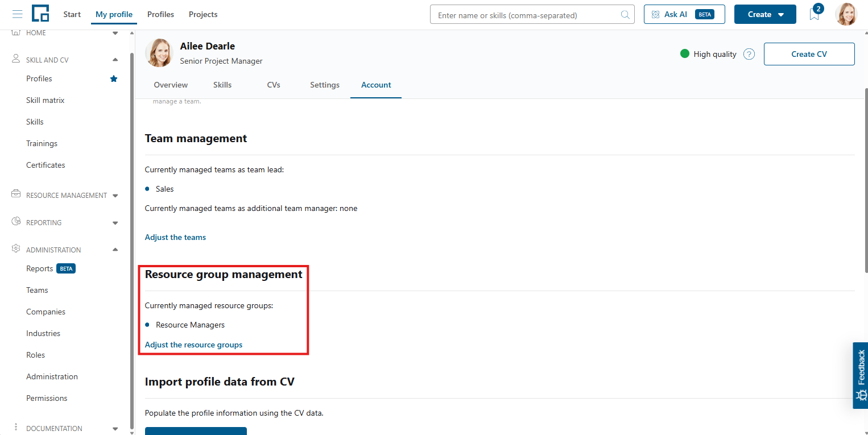Click the search magnifier icon
This screenshot has width=868, height=435.
[x=625, y=15]
